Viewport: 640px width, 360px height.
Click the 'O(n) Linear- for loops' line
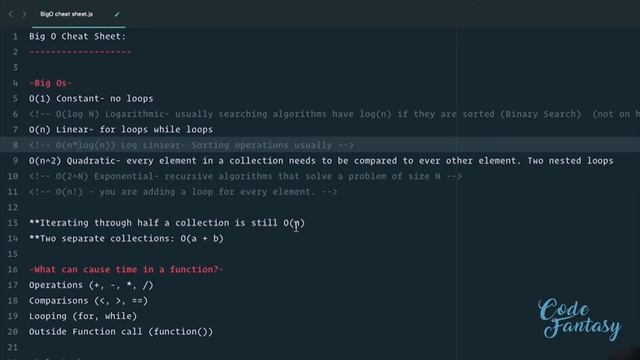[x=121, y=130]
